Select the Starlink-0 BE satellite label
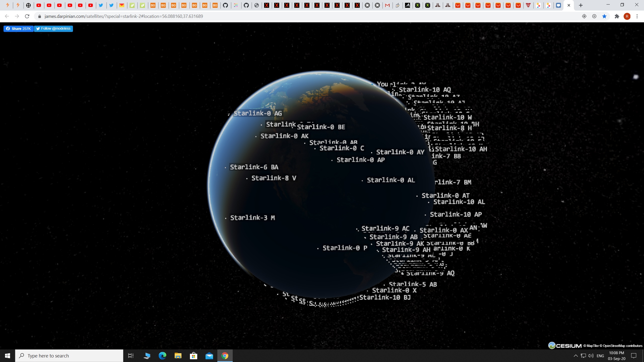The width and height of the screenshot is (644, 362). point(321,127)
